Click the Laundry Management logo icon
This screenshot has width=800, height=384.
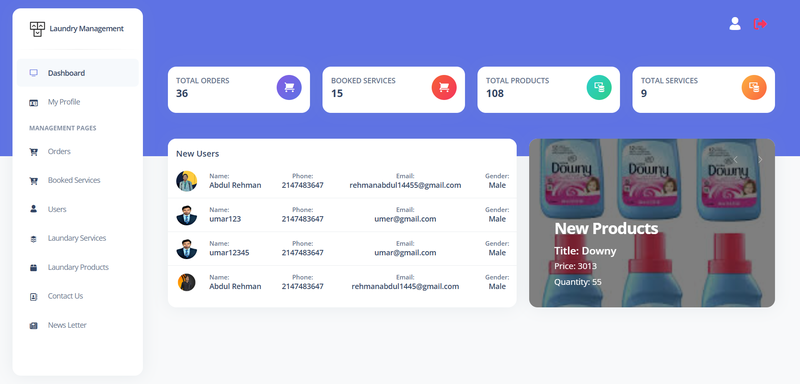click(37, 29)
